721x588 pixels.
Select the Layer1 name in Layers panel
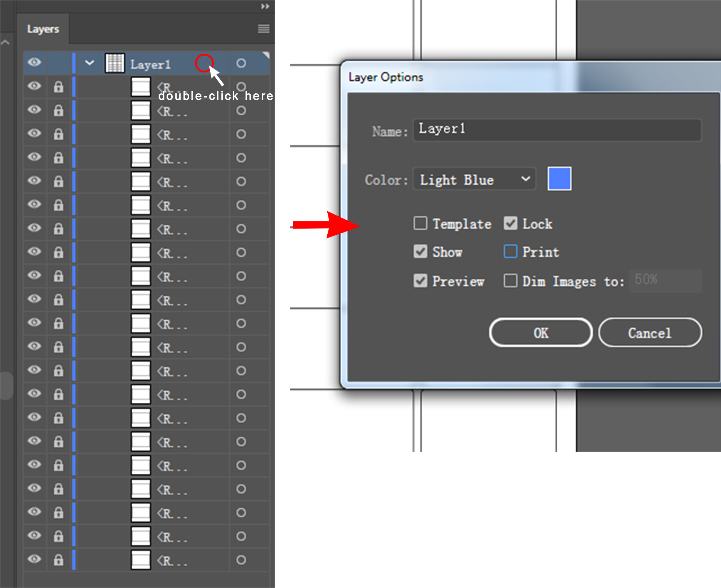tap(150, 65)
